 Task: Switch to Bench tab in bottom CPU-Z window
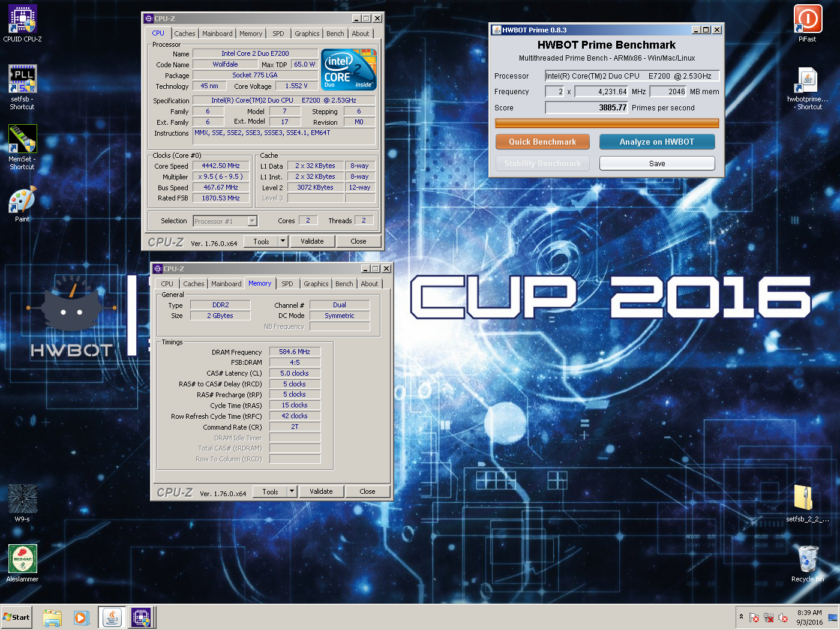[x=344, y=284]
